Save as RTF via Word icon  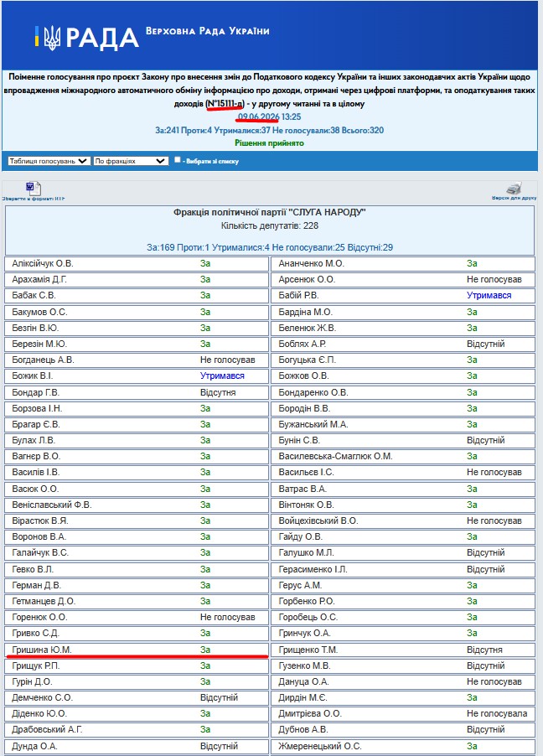point(34,188)
